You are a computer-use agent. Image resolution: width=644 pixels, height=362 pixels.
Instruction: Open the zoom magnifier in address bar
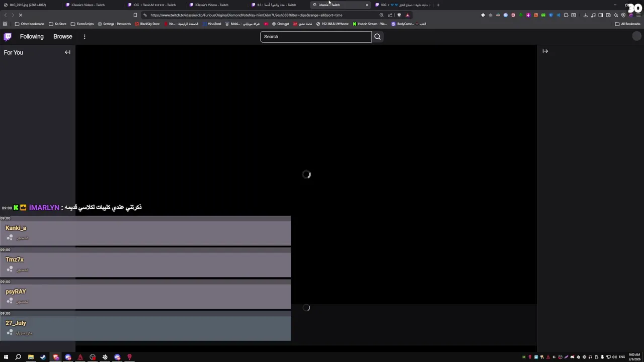(381, 15)
